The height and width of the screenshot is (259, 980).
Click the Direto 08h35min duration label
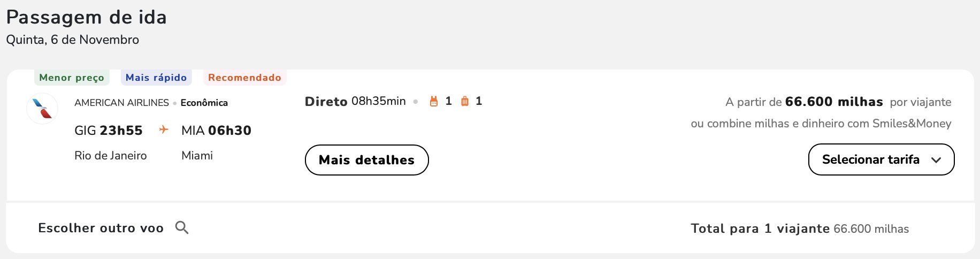[x=355, y=101]
